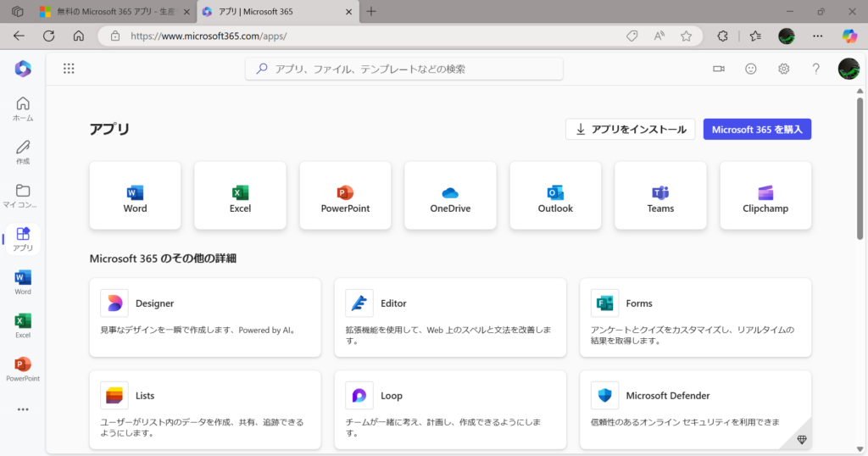
Task: Open the OneDrive app tile
Action: point(450,195)
